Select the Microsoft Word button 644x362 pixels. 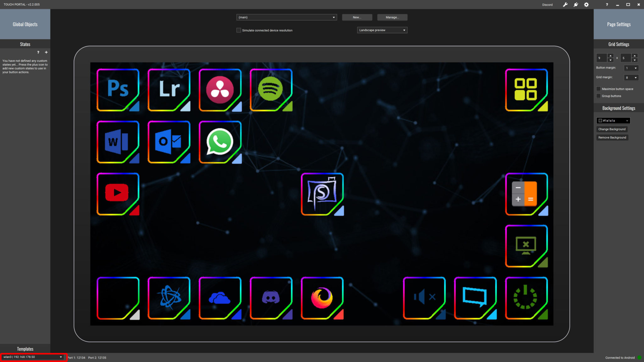[x=118, y=142]
